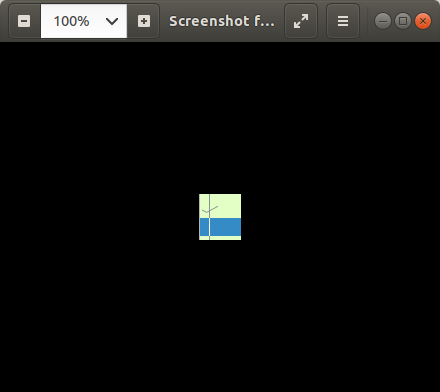Image resolution: width=440 pixels, height=392 pixels.
Task: Close the image viewer window
Action: 423,21
